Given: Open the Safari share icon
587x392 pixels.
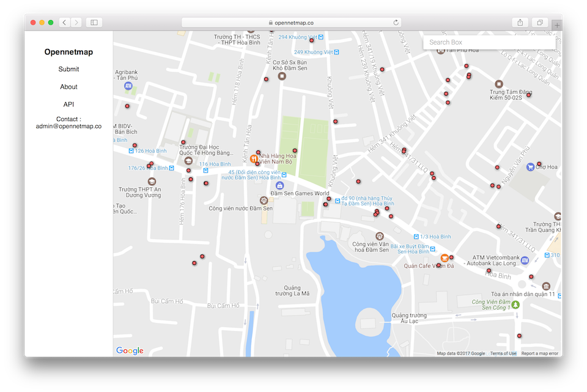Looking at the screenshot, I should [520, 21].
